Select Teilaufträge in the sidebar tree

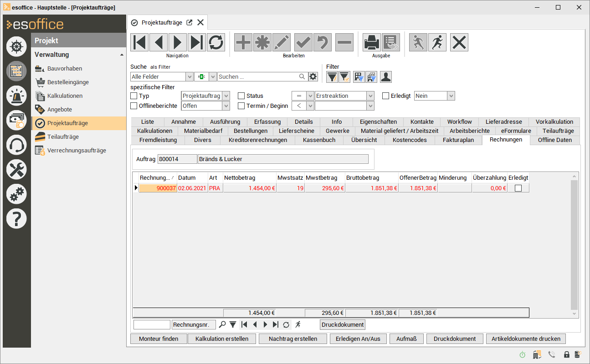tap(63, 137)
